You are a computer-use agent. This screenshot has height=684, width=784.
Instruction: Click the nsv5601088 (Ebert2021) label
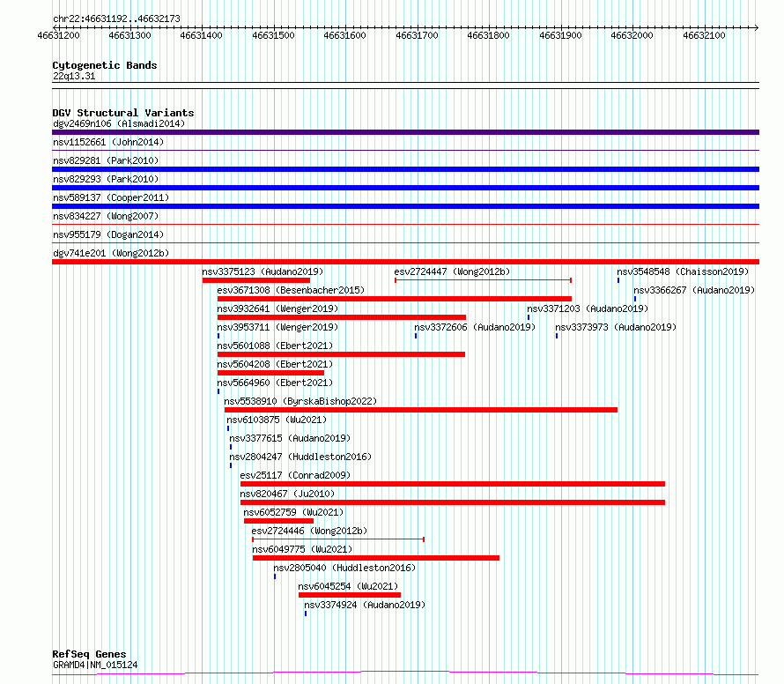[x=275, y=346]
